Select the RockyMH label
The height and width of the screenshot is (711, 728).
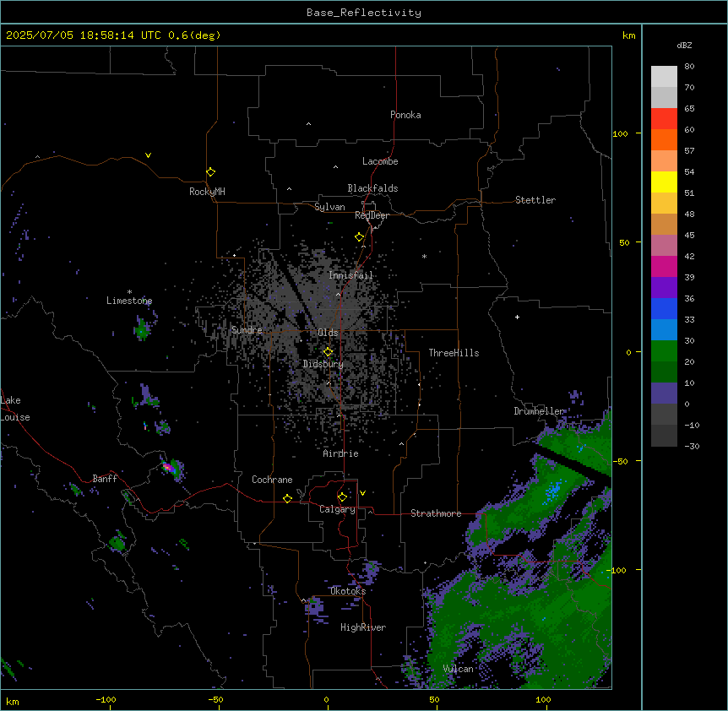[207, 192]
